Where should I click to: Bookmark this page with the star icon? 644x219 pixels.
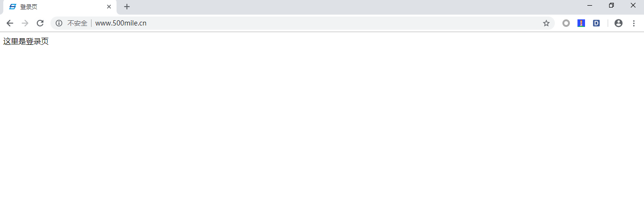tap(546, 23)
